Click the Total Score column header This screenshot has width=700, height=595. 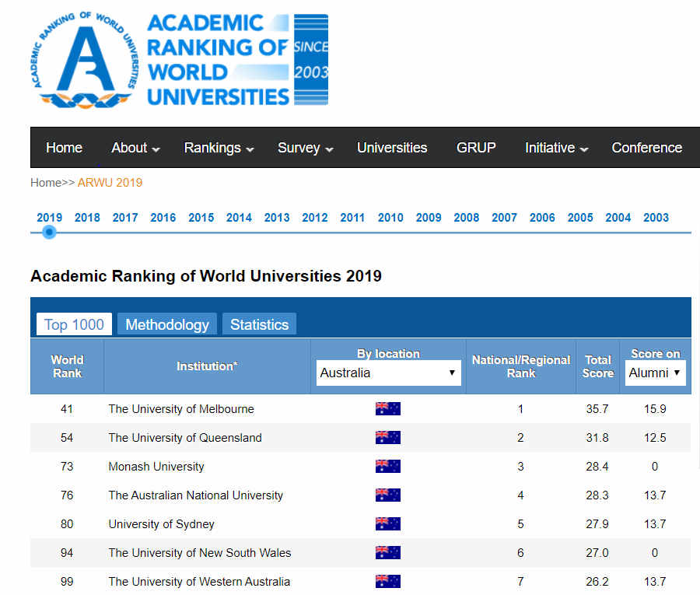[598, 366]
